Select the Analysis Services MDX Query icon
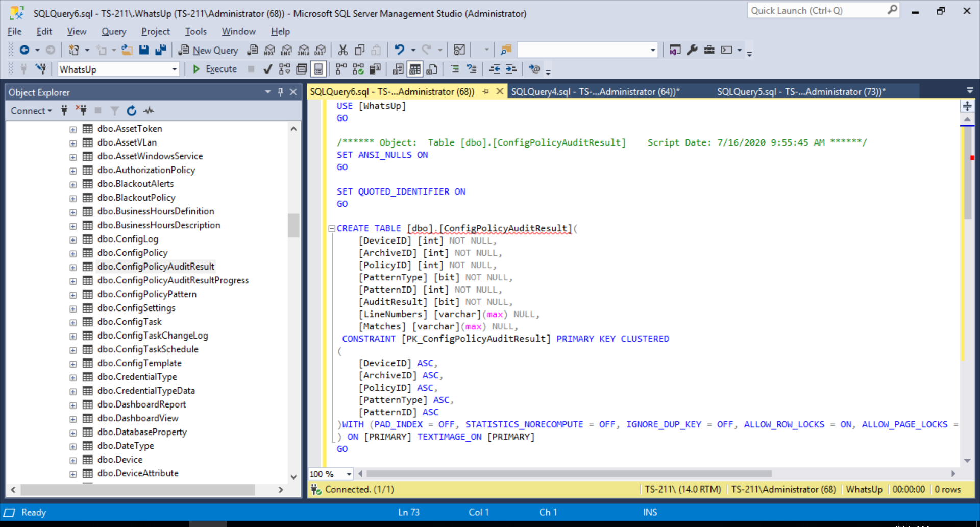The image size is (980, 527). [269, 50]
